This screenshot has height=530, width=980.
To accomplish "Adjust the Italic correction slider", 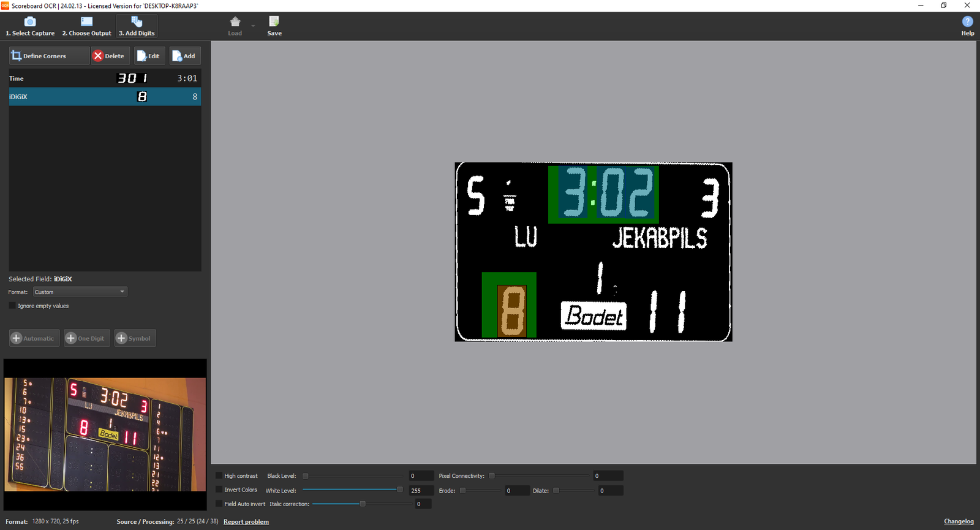I will point(363,504).
